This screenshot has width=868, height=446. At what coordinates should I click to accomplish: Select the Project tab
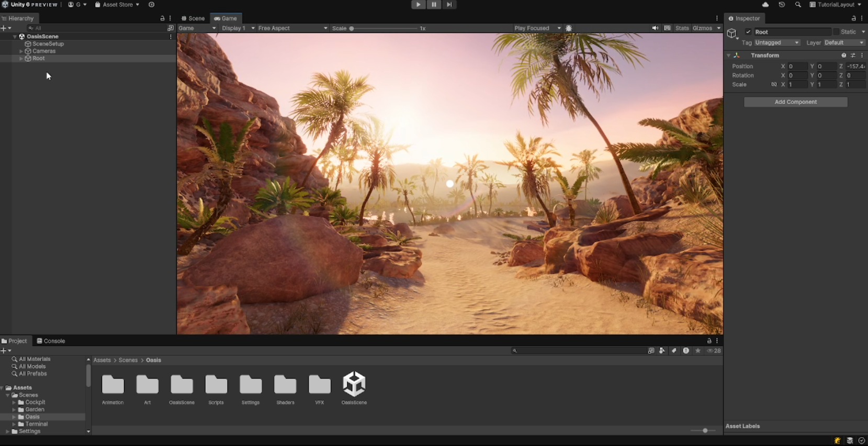(14, 341)
